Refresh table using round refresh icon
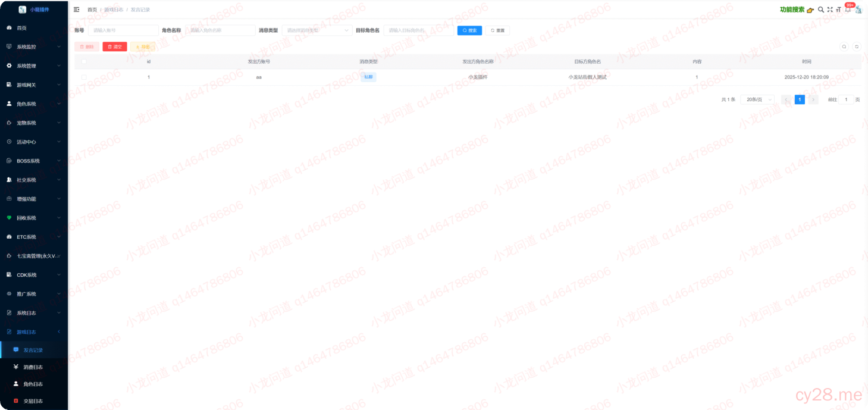 point(857,46)
